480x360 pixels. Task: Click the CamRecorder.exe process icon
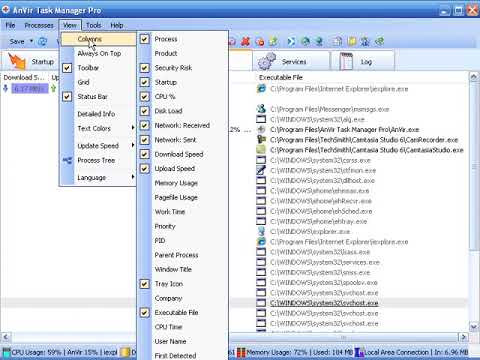[261, 140]
